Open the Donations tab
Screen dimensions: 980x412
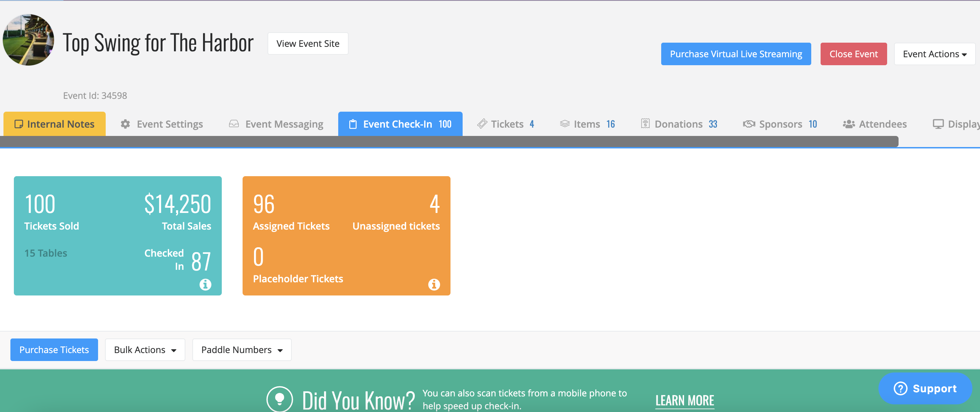click(x=680, y=124)
